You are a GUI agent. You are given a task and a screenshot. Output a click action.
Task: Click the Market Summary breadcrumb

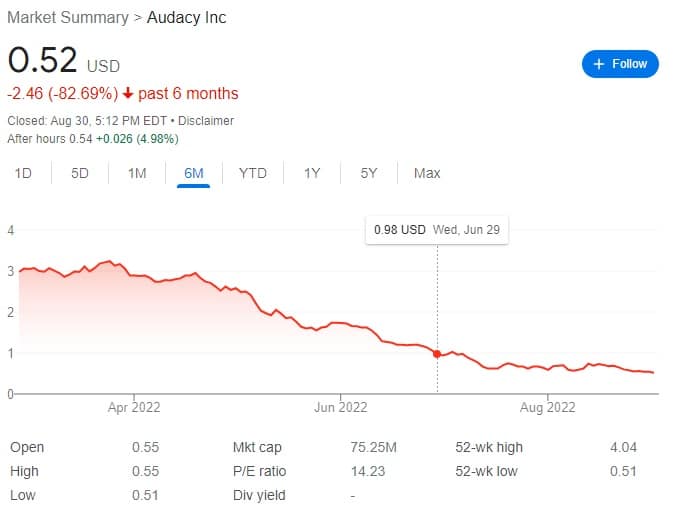[x=68, y=18]
